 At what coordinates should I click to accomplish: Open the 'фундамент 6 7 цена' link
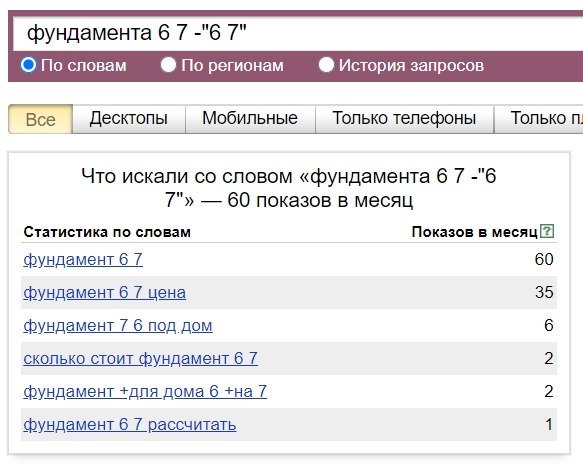[104, 292]
